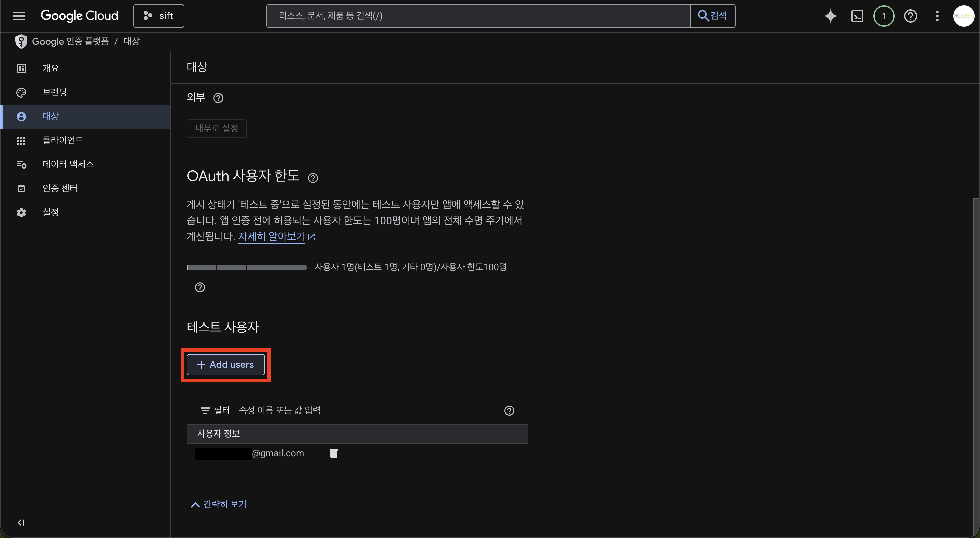This screenshot has height=538, width=980.
Task: Open 브랜딩 page in sidebar
Action: (x=54, y=92)
